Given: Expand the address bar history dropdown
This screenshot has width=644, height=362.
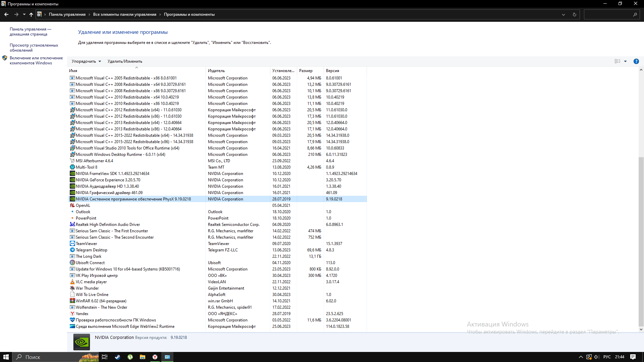Looking at the screenshot, I should (563, 14).
